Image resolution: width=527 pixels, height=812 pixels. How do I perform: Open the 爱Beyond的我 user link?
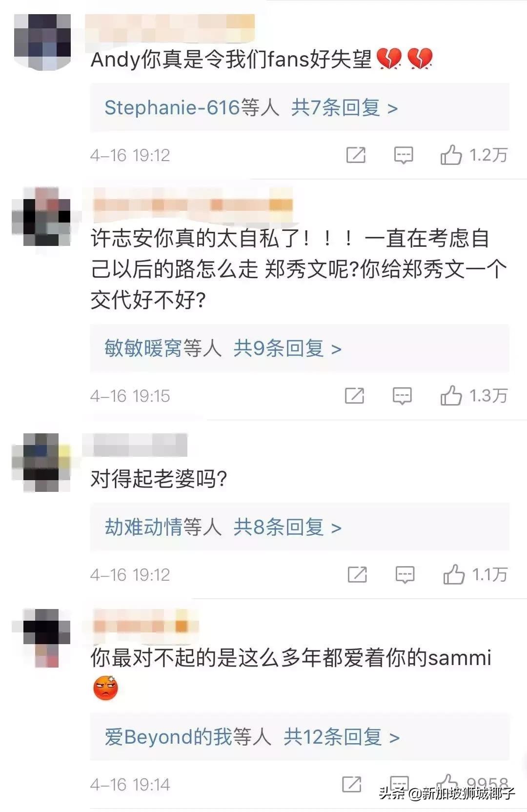(x=168, y=737)
